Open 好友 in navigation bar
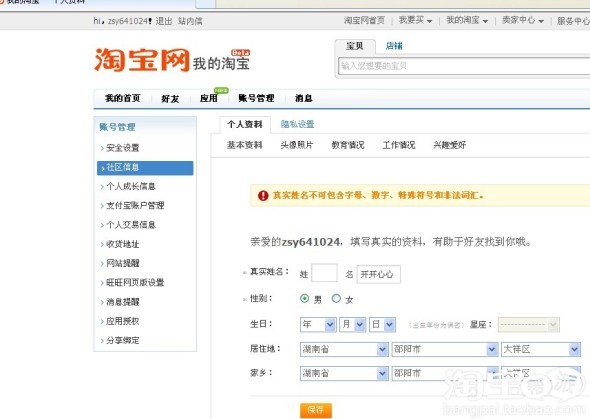 [x=170, y=99]
